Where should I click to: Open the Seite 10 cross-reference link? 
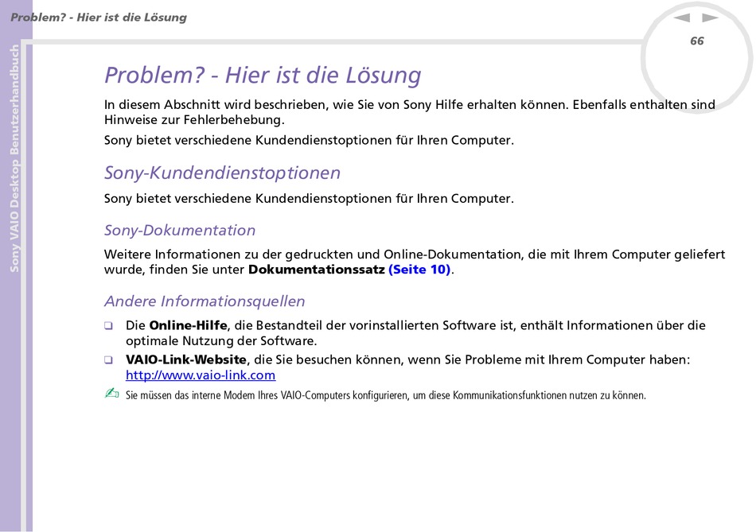click(x=419, y=270)
